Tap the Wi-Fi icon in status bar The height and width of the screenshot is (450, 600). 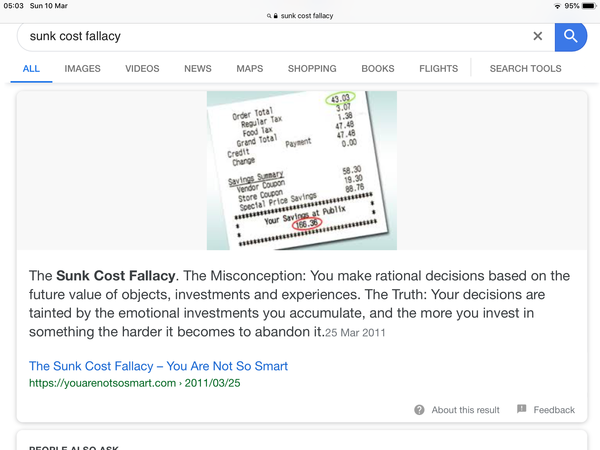tap(557, 6)
